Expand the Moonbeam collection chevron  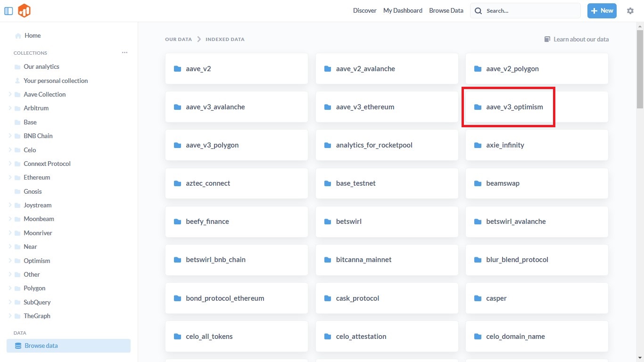coord(10,219)
